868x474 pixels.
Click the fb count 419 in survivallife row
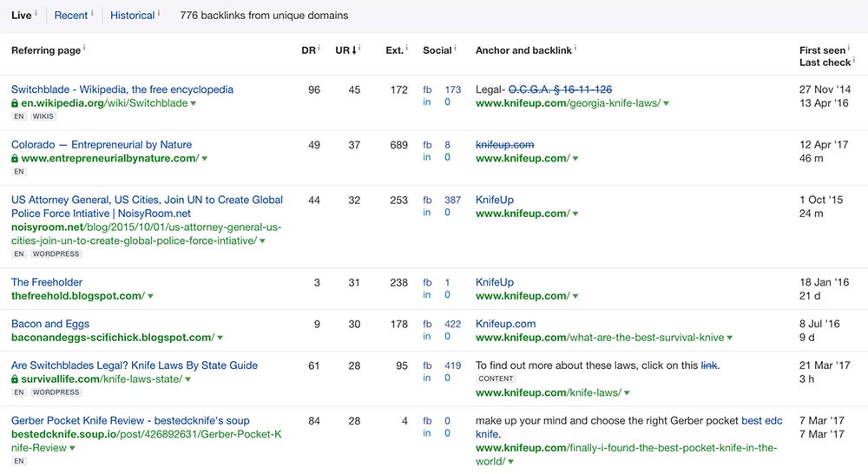click(x=453, y=366)
